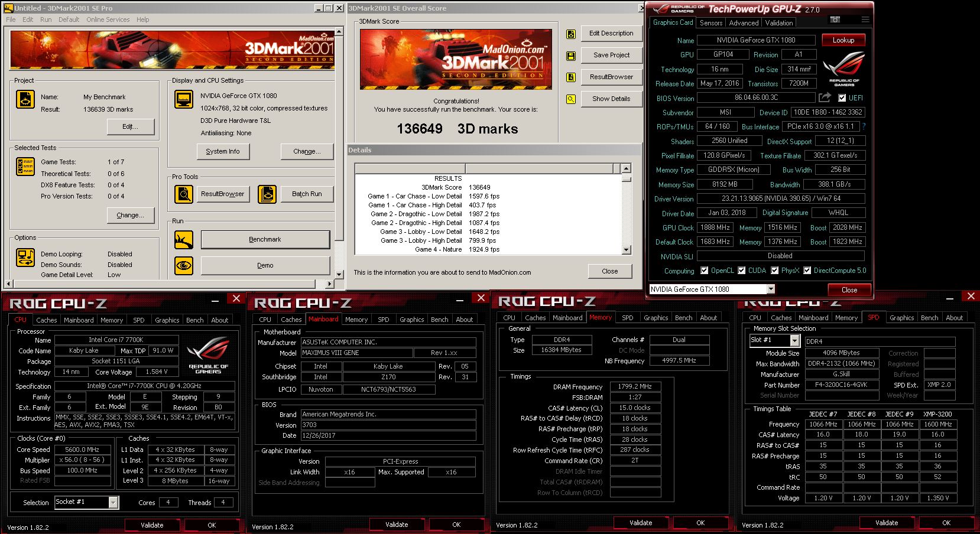
Task: Click the 3DMark main window scroll down arrow
Action: tap(339, 275)
